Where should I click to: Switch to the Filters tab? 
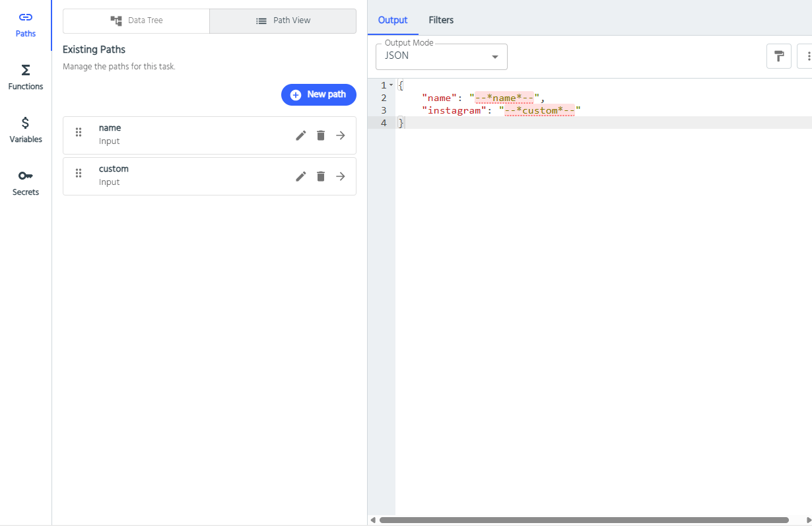point(441,20)
